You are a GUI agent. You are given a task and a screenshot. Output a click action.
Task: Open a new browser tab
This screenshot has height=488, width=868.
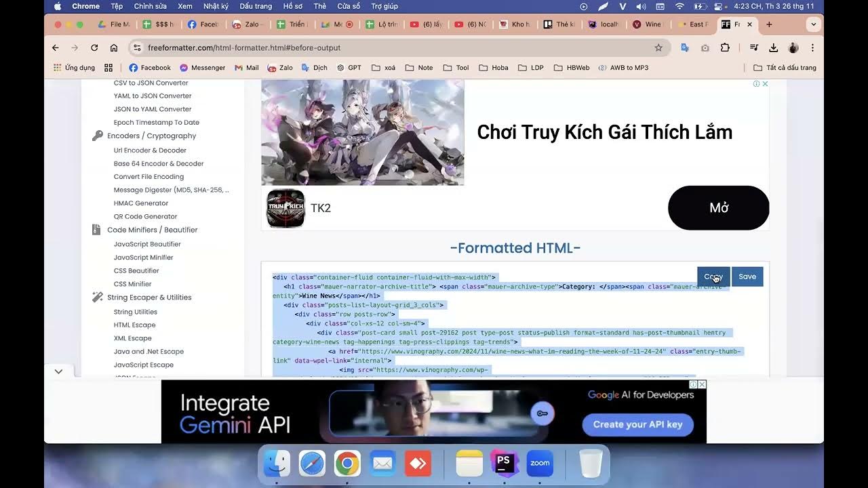click(x=769, y=24)
